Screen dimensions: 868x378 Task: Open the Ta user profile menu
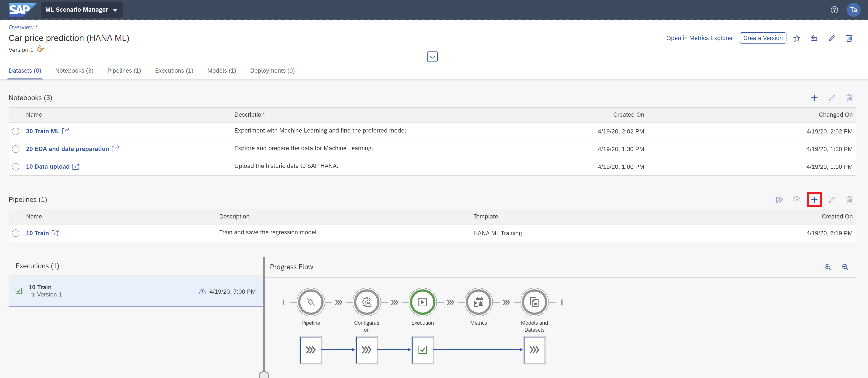pyautogui.click(x=853, y=10)
